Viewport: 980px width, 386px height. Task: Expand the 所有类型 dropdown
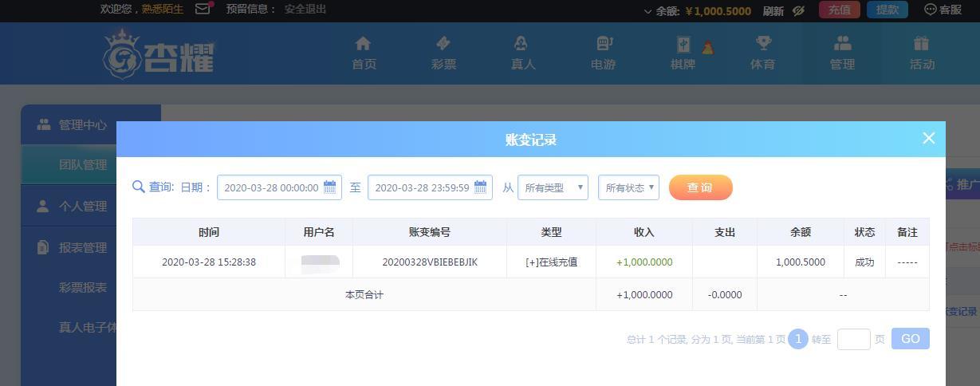tap(553, 187)
